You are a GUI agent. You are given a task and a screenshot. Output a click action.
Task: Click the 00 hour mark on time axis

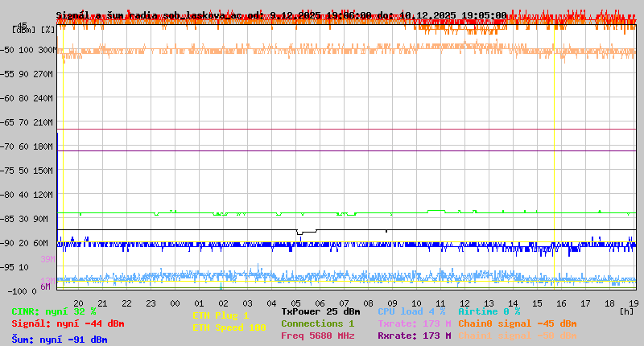click(175, 303)
